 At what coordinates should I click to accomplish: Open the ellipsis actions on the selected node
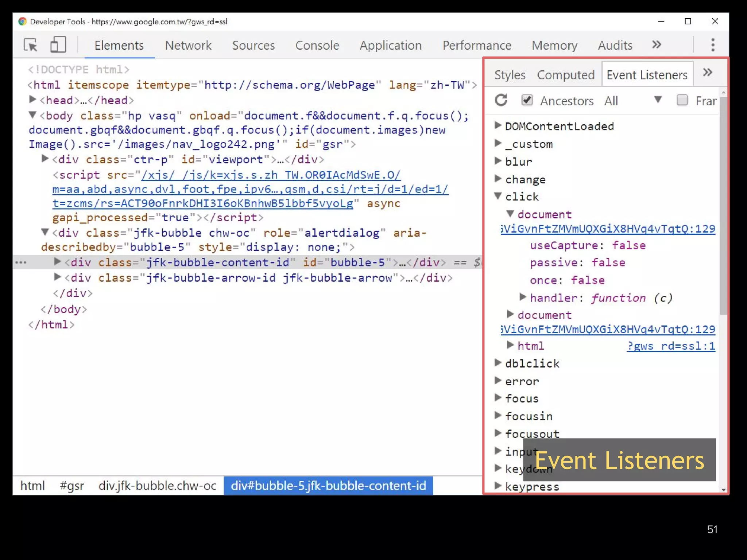point(21,262)
